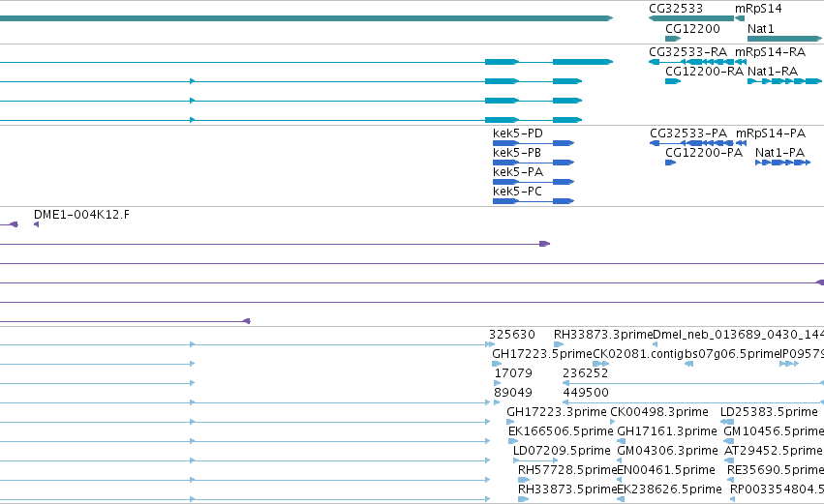Image resolution: width=824 pixels, height=504 pixels.
Task: Click the kek5-PD protein feature label
Action: pyautogui.click(x=518, y=133)
